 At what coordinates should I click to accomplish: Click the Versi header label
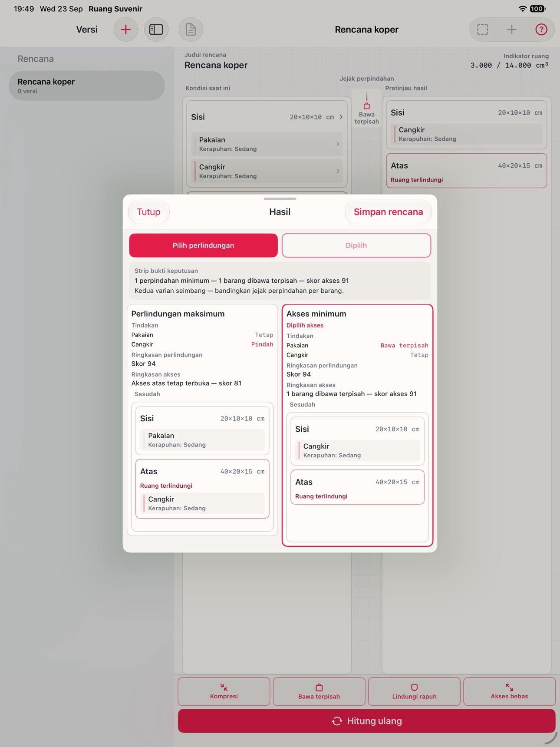tap(87, 30)
